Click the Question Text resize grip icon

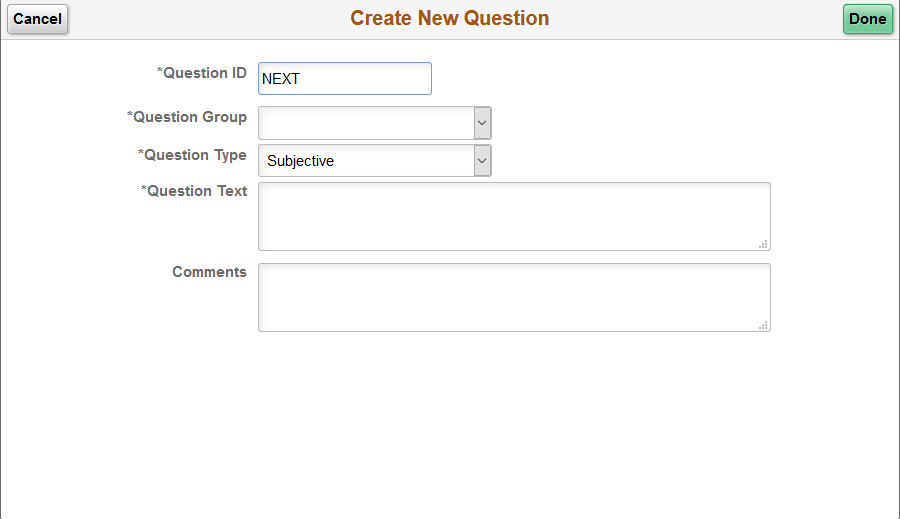coord(763,245)
